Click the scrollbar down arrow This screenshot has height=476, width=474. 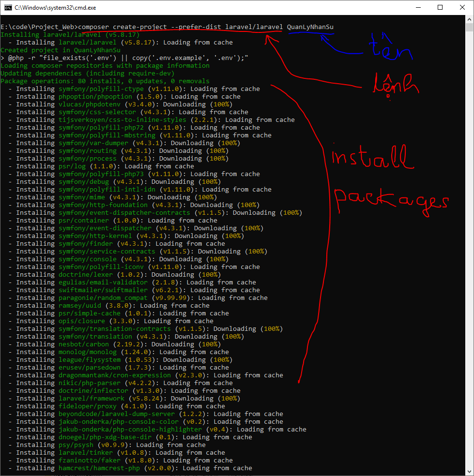(x=470, y=472)
